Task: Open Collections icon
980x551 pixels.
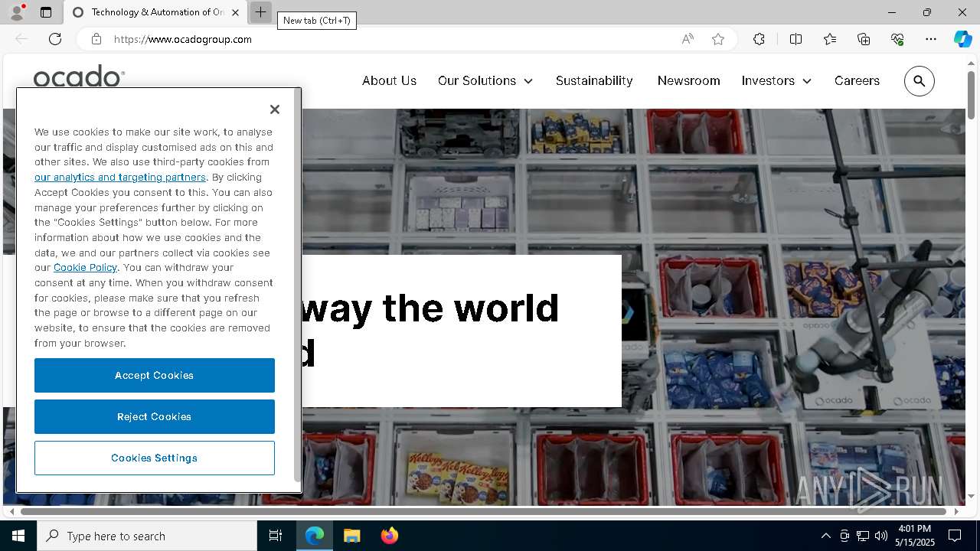Action: tap(864, 39)
